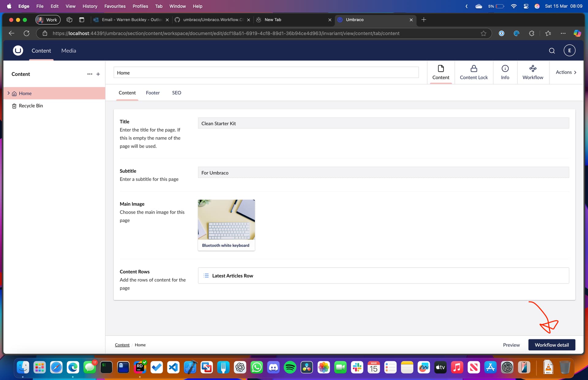Click the Content breadcrumb link
The image size is (588, 380).
coord(122,345)
